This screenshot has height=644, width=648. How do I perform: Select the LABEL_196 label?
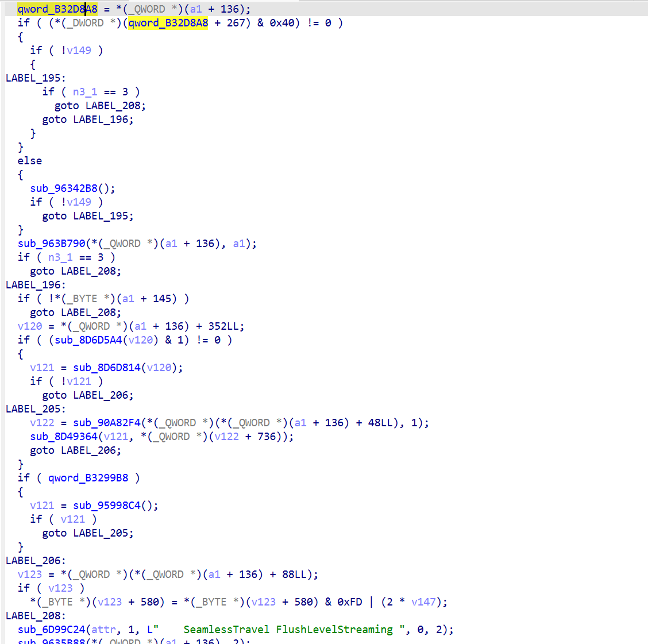[30, 284]
